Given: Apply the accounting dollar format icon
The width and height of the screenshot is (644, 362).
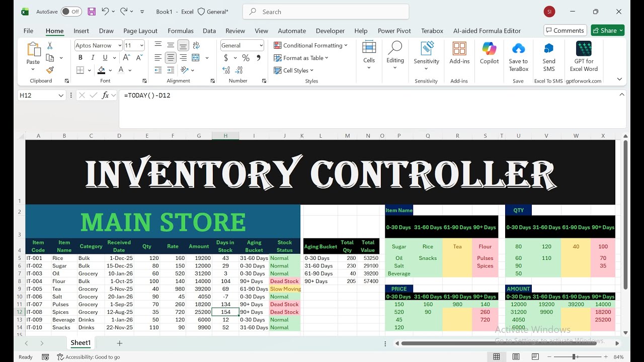Looking at the screenshot, I should pos(226,58).
